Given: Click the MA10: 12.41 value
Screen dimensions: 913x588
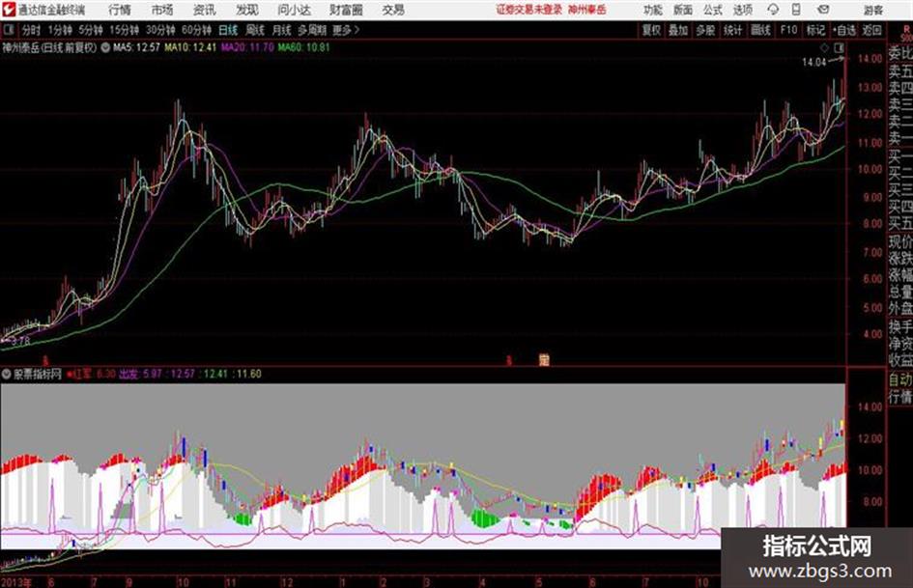Looking at the screenshot, I should tap(190, 47).
